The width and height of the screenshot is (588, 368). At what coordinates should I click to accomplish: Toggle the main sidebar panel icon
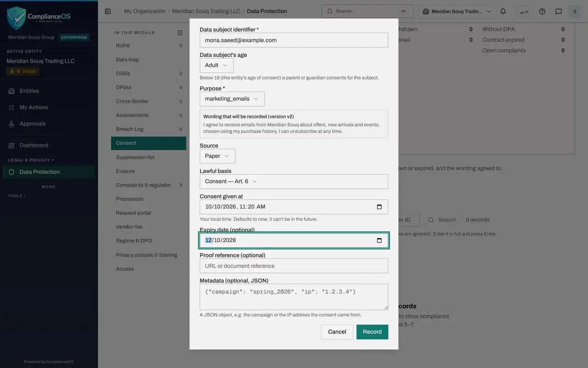pos(108,11)
